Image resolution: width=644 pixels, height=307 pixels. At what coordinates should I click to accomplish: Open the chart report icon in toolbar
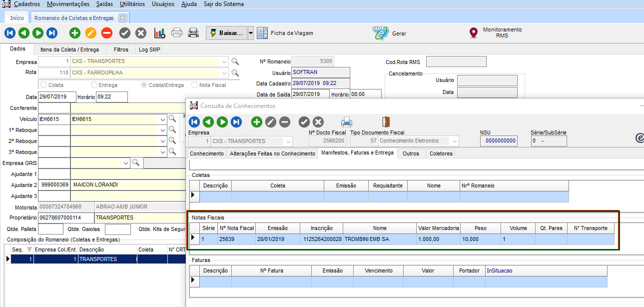click(159, 33)
